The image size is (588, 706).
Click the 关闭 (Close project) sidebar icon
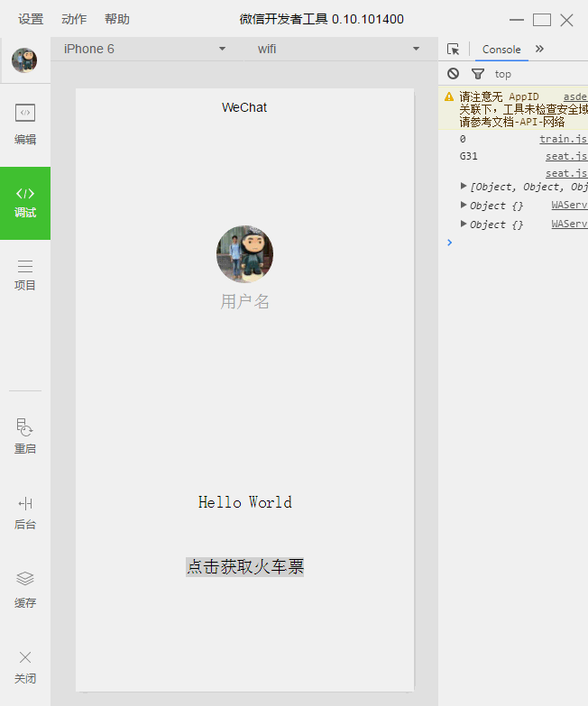coord(25,666)
